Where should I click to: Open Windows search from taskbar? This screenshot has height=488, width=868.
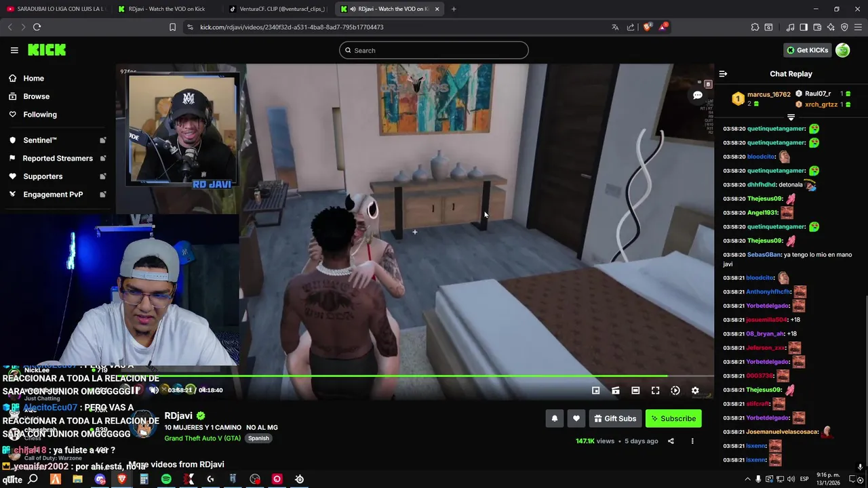pyautogui.click(x=33, y=479)
